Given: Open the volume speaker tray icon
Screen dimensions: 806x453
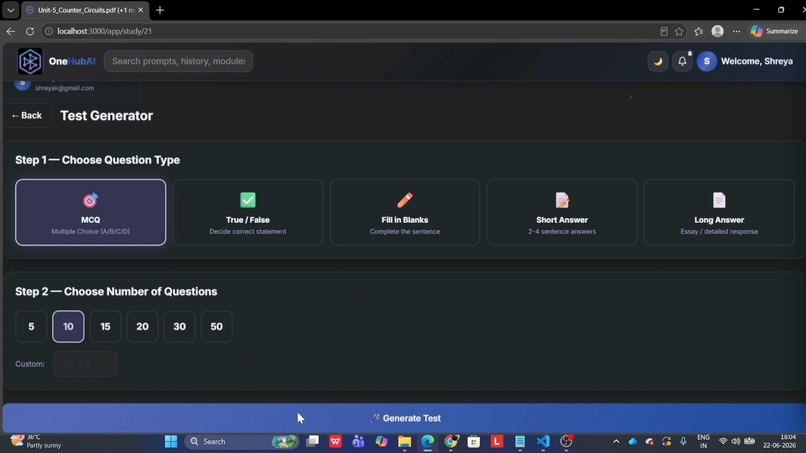Looking at the screenshot, I should [x=736, y=441].
